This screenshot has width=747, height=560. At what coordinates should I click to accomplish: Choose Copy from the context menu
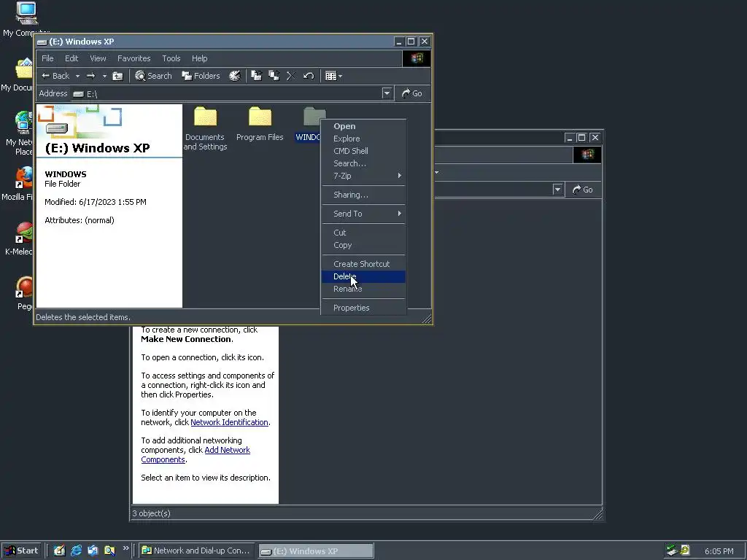363,245
